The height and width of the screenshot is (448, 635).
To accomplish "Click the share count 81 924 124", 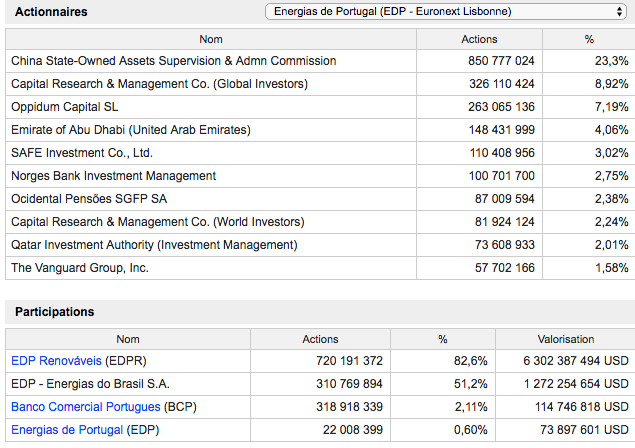I will tap(505, 222).
